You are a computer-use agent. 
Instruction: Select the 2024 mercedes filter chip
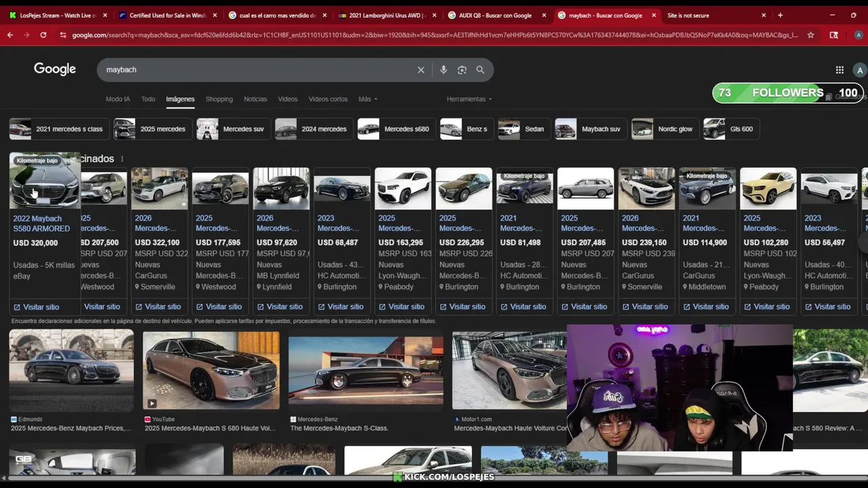tap(313, 129)
